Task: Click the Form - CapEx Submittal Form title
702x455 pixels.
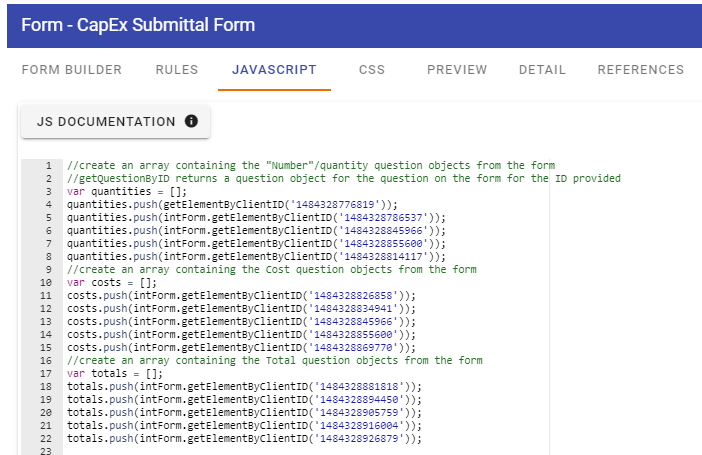Action: 138,25
